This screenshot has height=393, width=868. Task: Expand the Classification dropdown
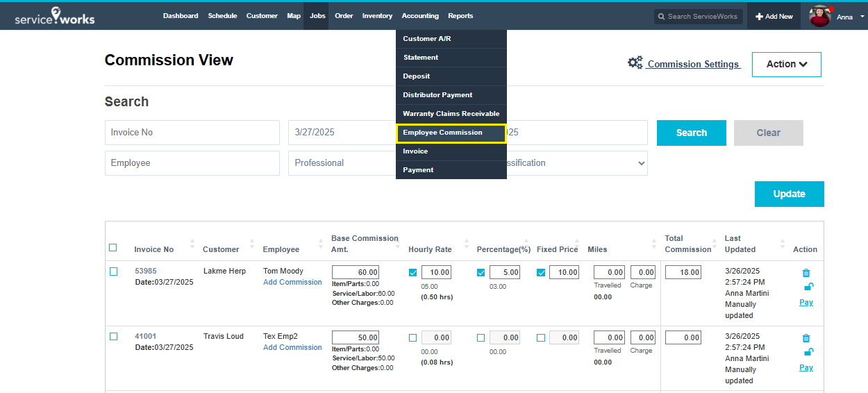(640, 163)
